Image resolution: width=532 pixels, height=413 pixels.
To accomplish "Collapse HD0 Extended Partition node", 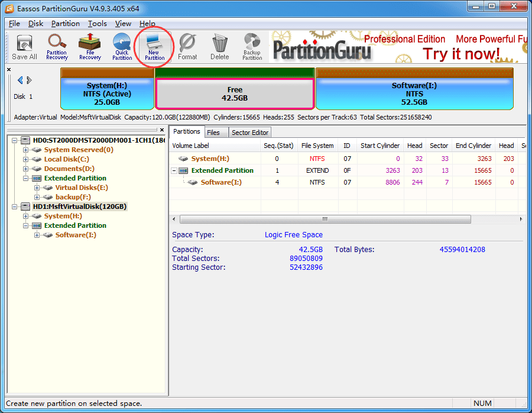I will pyautogui.click(x=25, y=178).
